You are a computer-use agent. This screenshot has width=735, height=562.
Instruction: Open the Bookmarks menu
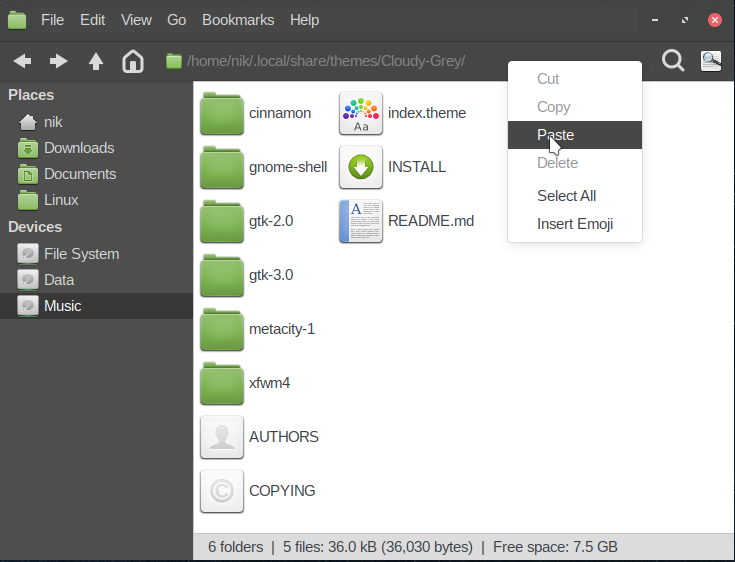[x=238, y=20]
